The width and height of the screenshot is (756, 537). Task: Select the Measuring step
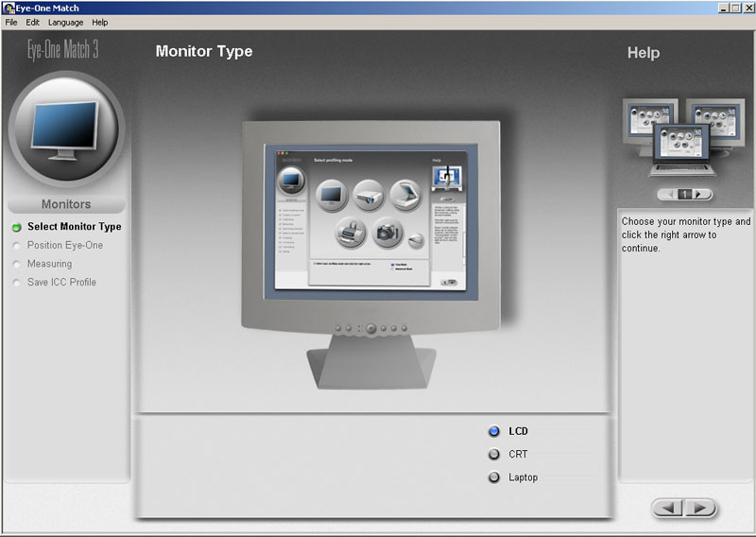tap(50, 264)
